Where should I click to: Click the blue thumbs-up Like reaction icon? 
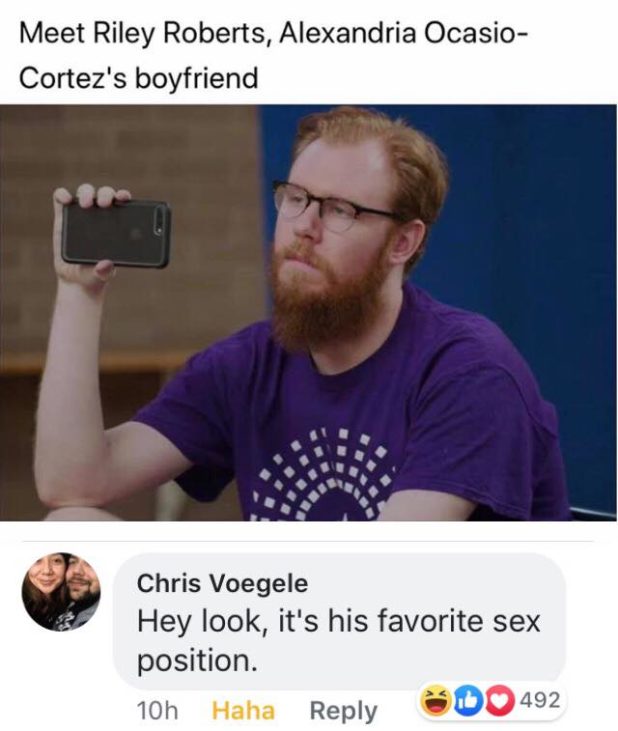pos(468,701)
